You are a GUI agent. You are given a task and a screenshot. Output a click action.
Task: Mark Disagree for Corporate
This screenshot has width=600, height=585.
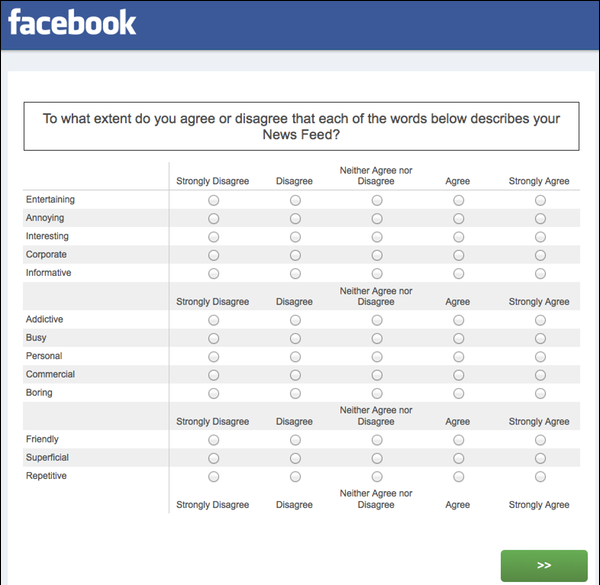click(x=295, y=255)
